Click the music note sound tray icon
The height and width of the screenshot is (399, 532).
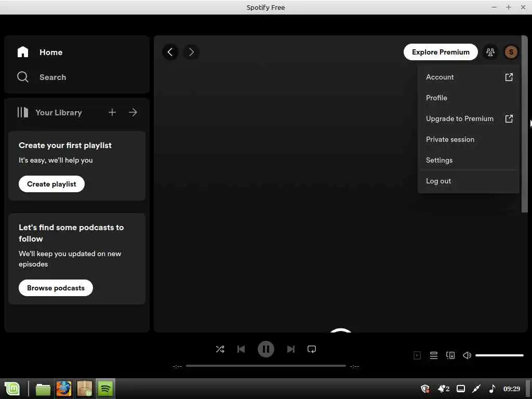tap(493, 389)
